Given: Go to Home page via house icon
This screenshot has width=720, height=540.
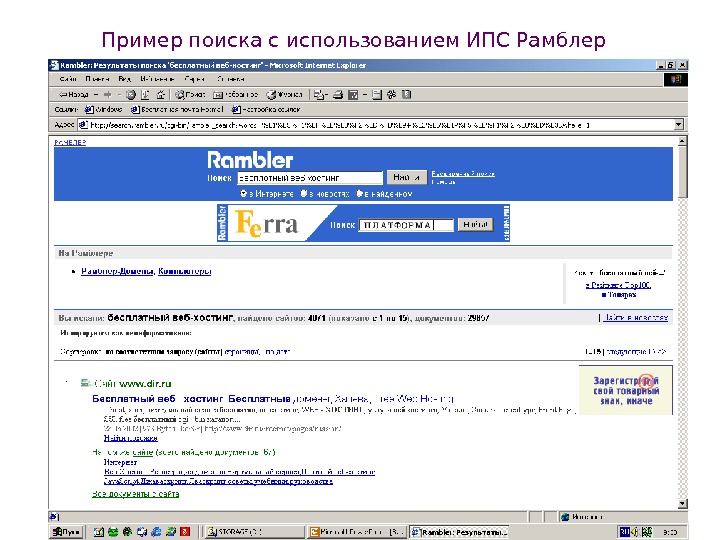Looking at the screenshot, I should 160,95.
